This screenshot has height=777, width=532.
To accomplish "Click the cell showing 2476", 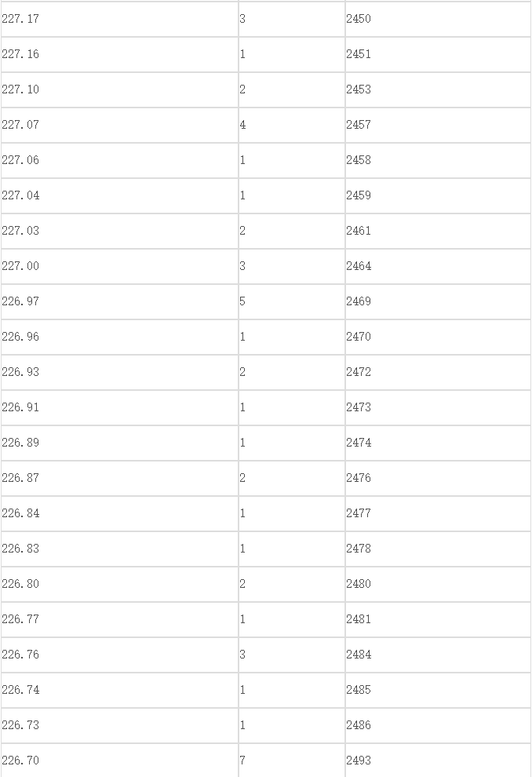I will point(438,478).
